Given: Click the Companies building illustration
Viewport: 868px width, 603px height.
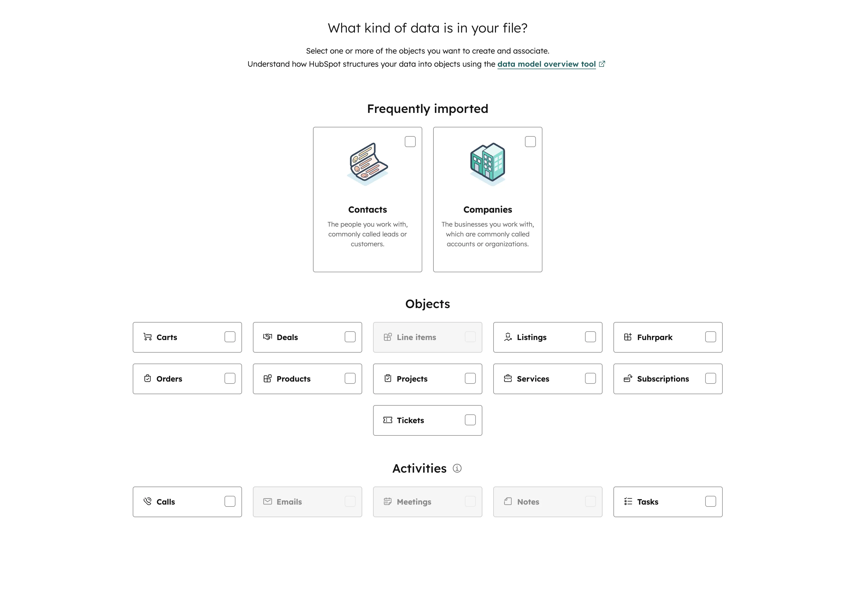Looking at the screenshot, I should (x=488, y=164).
